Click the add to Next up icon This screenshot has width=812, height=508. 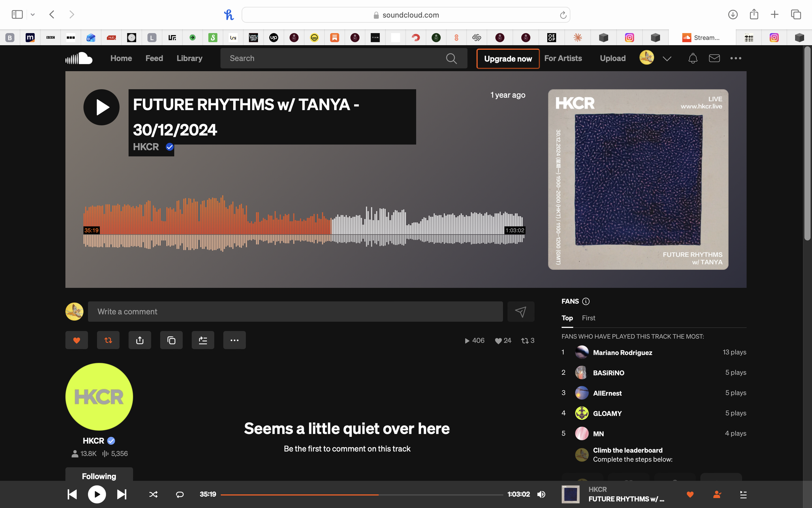[x=203, y=340]
